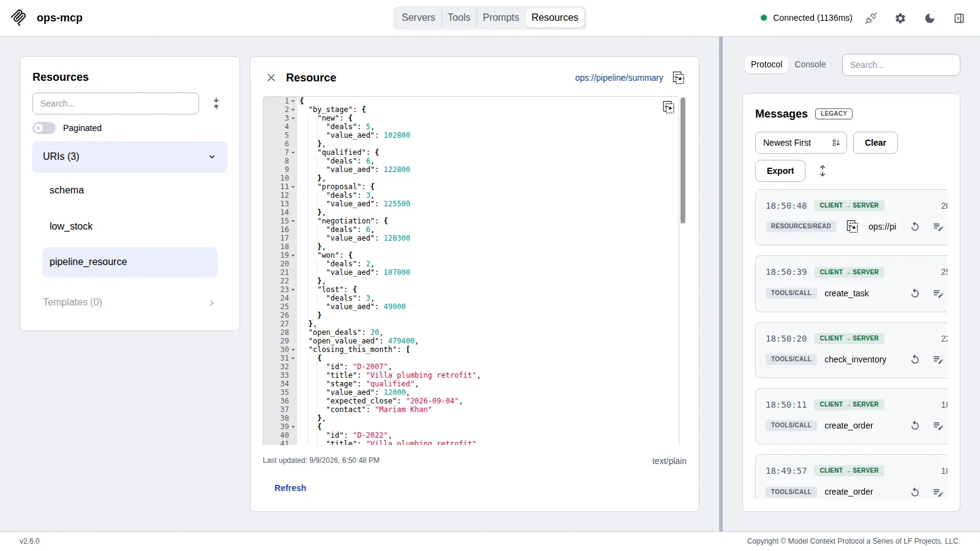Click the check_inventory message label
The image size is (980, 551).
pyautogui.click(x=855, y=359)
